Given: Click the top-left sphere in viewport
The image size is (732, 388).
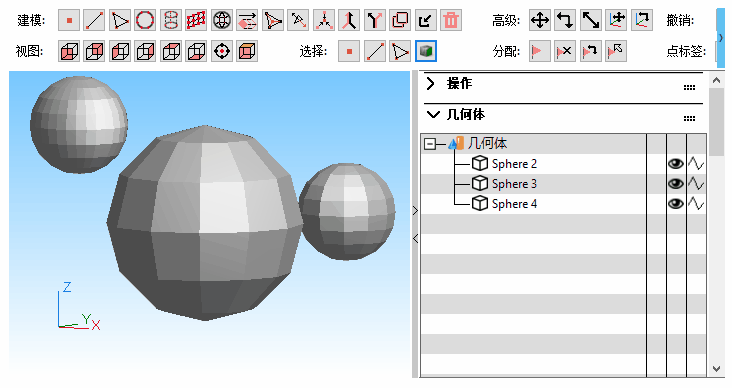Looking at the screenshot, I should [x=79, y=125].
